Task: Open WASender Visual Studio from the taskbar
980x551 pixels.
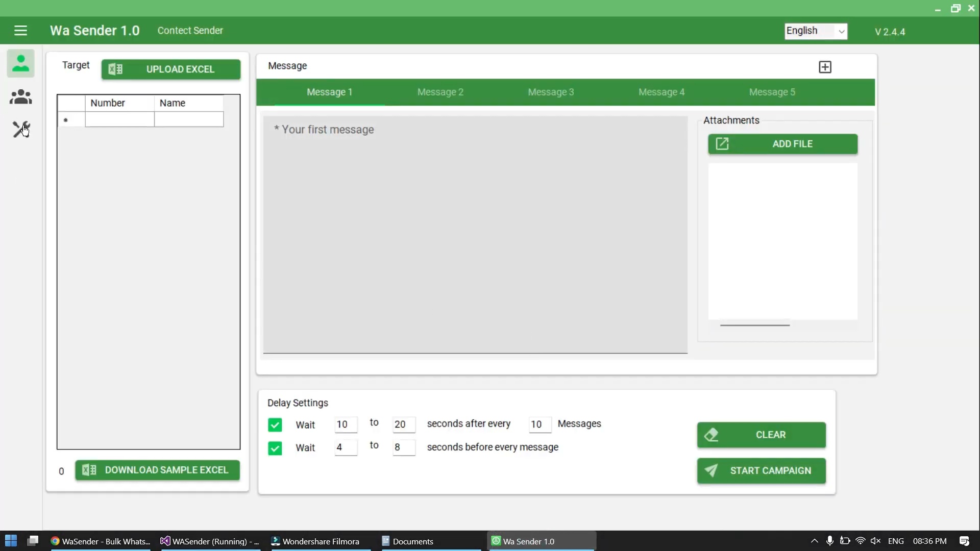Action: coord(210,541)
